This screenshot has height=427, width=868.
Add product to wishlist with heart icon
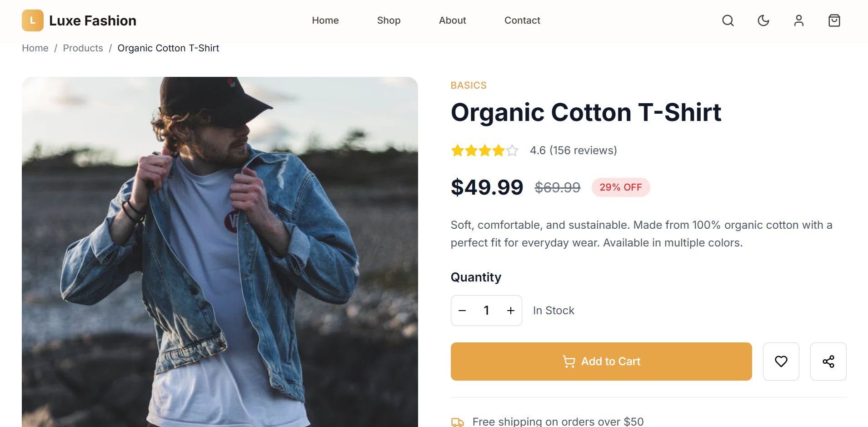(x=781, y=362)
